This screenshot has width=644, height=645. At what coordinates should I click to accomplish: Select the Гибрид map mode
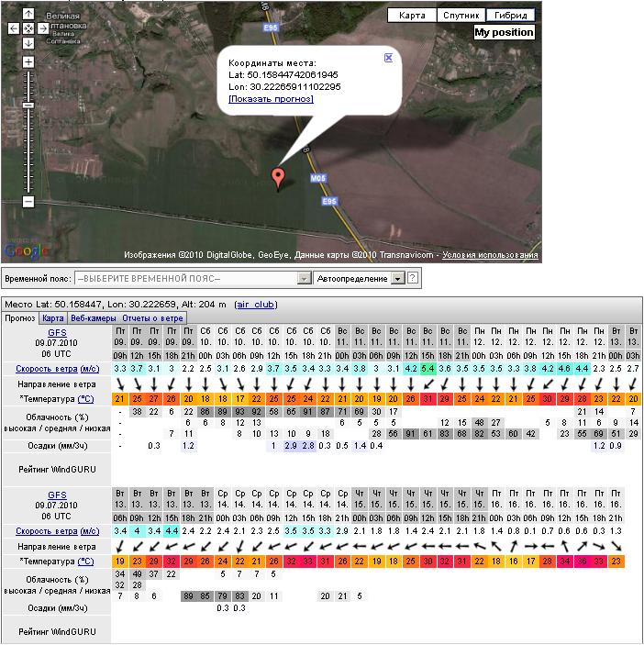510,16
